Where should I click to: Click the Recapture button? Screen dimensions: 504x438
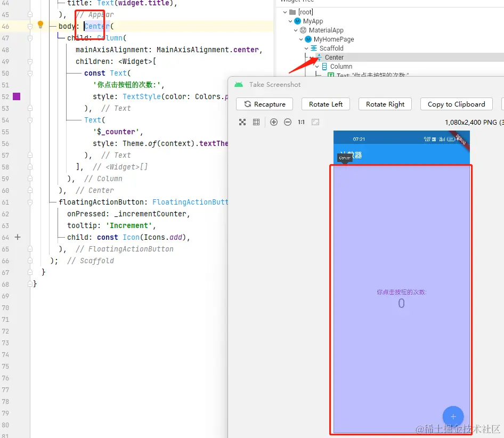click(264, 104)
